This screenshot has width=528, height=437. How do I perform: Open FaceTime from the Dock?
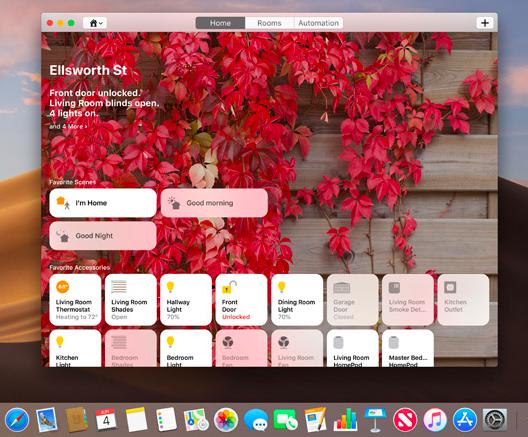286,419
